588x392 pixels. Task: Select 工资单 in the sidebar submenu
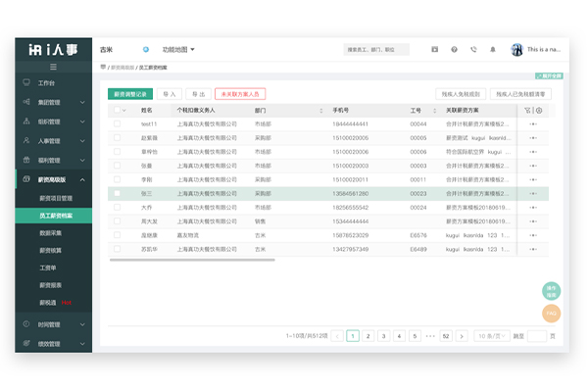[48, 267]
